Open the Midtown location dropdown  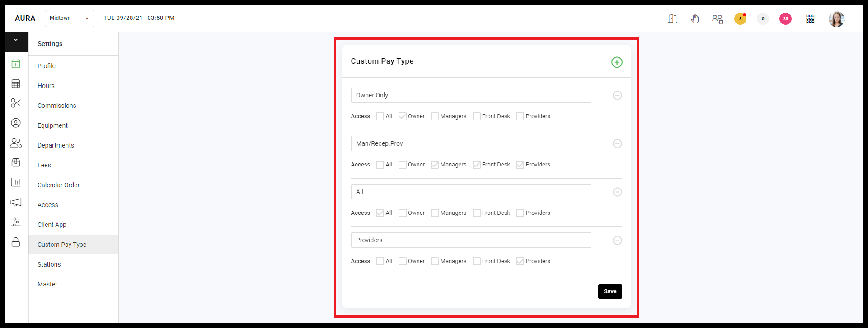coord(70,18)
